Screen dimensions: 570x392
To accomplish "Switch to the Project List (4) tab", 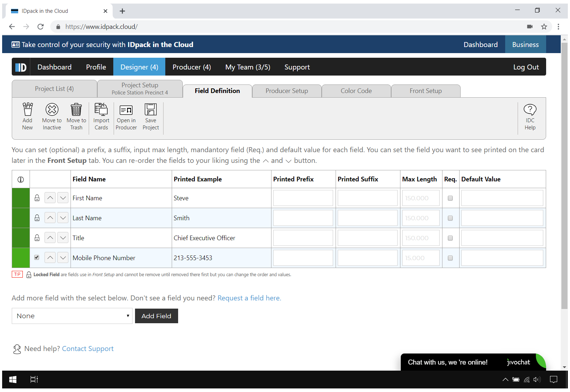I will [x=55, y=89].
